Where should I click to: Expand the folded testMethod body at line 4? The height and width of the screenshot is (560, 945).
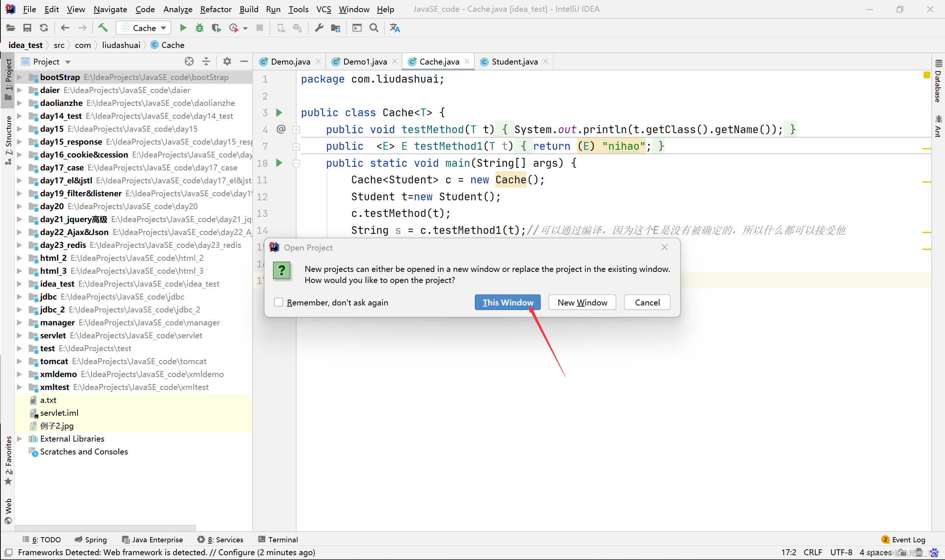296,130
